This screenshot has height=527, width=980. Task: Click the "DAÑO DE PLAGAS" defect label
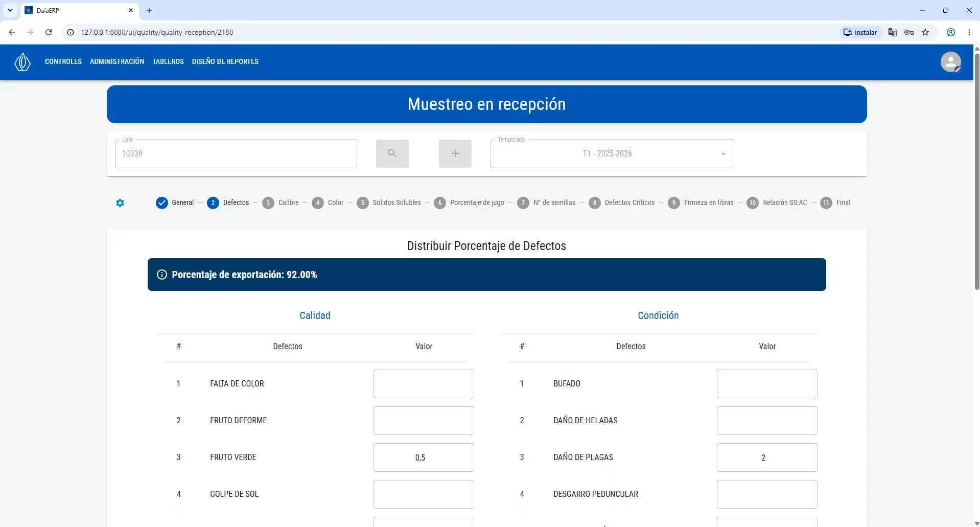pos(583,457)
